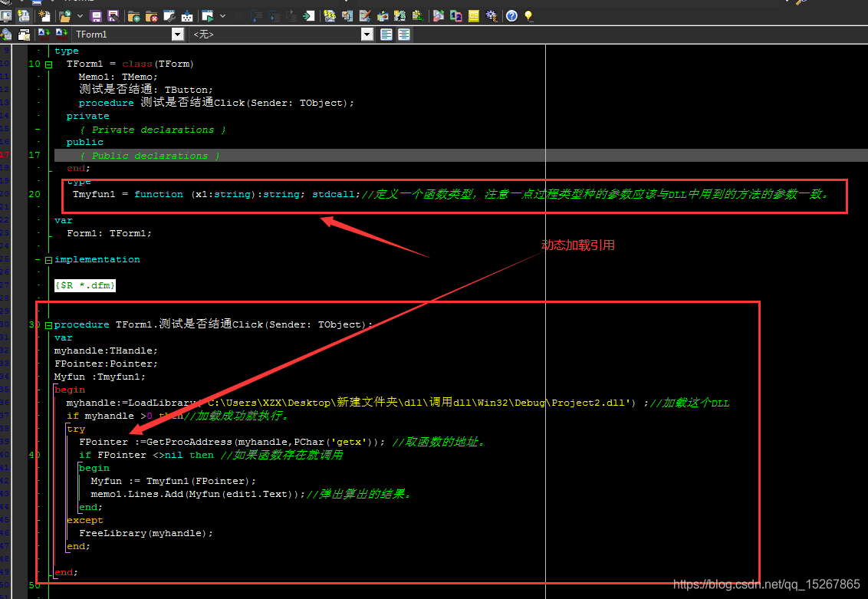Click the '{$R *.dfm}' directive

click(x=85, y=285)
